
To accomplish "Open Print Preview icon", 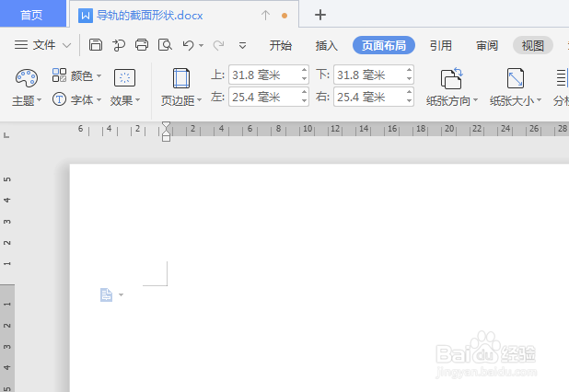I will pyautogui.click(x=165, y=45).
